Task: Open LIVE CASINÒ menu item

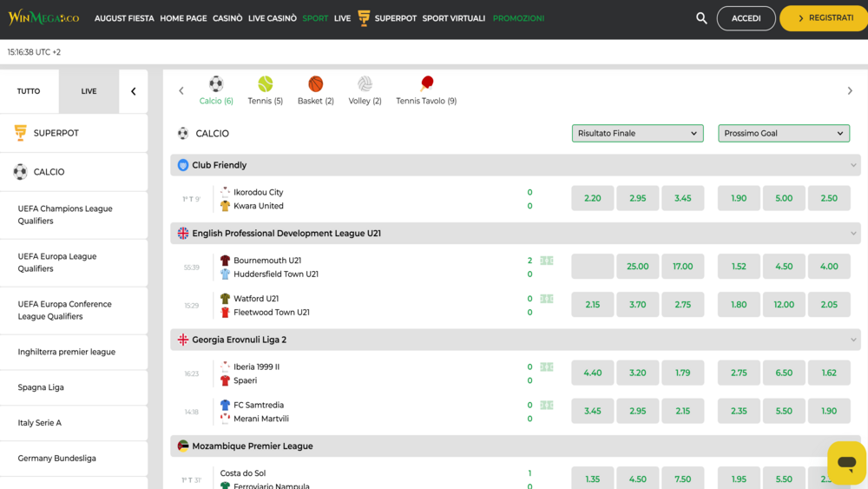Action: click(273, 18)
